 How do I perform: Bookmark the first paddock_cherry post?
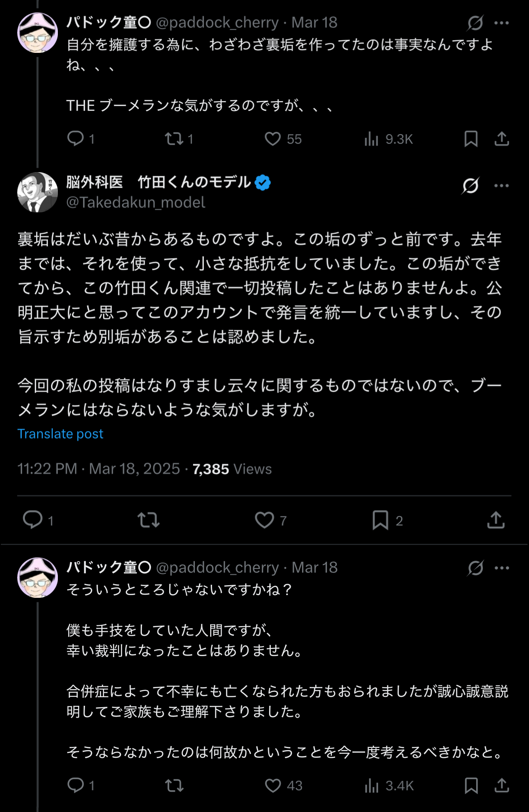471,139
